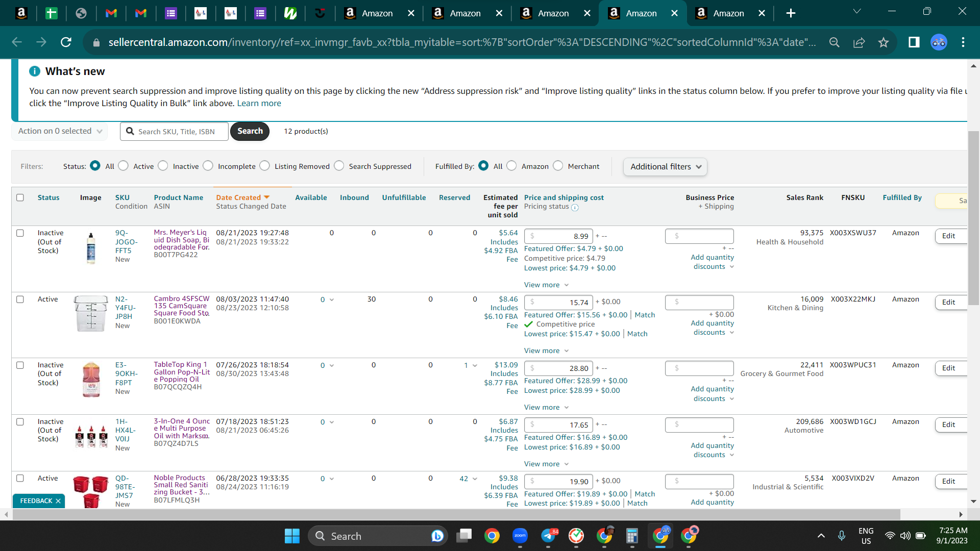Image resolution: width=980 pixels, height=551 pixels.
Task: Sort by the Inbound column header
Action: click(x=354, y=197)
